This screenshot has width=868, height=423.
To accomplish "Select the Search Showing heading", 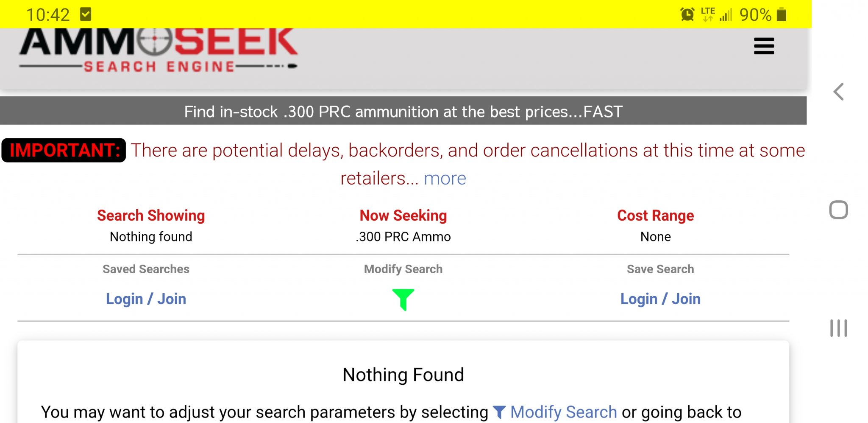I will (x=151, y=216).
